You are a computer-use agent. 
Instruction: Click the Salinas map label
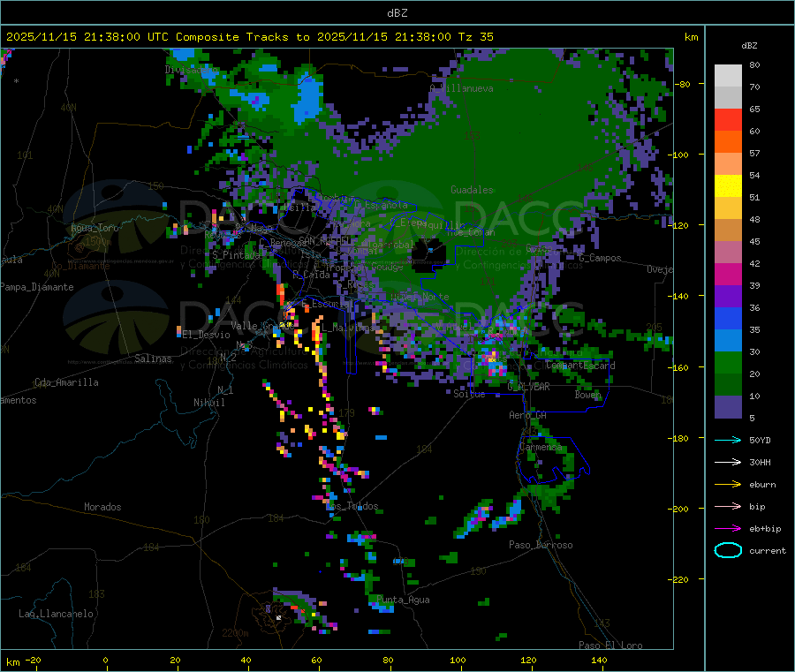pos(153,359)
